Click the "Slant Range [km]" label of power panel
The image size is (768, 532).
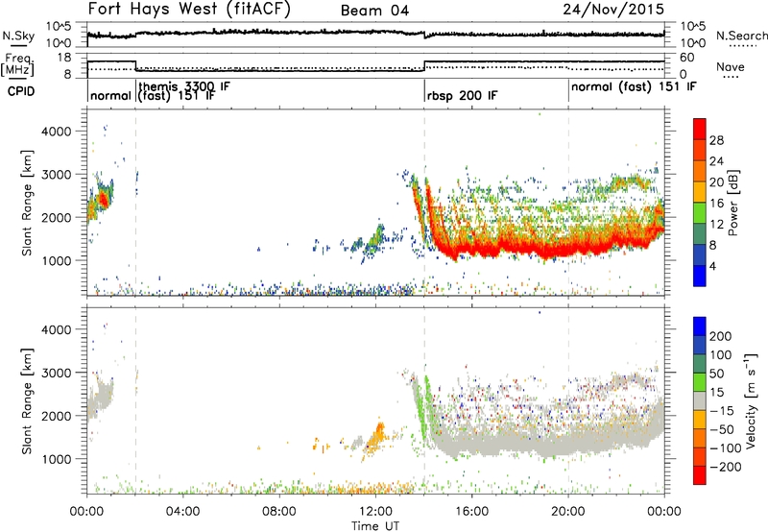pos(27,203)
